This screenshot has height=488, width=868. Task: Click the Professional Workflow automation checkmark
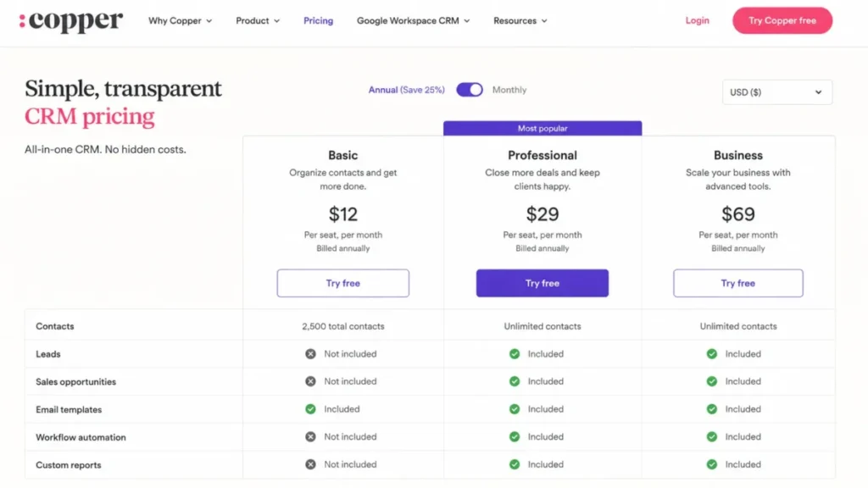(x=515, y=436)
